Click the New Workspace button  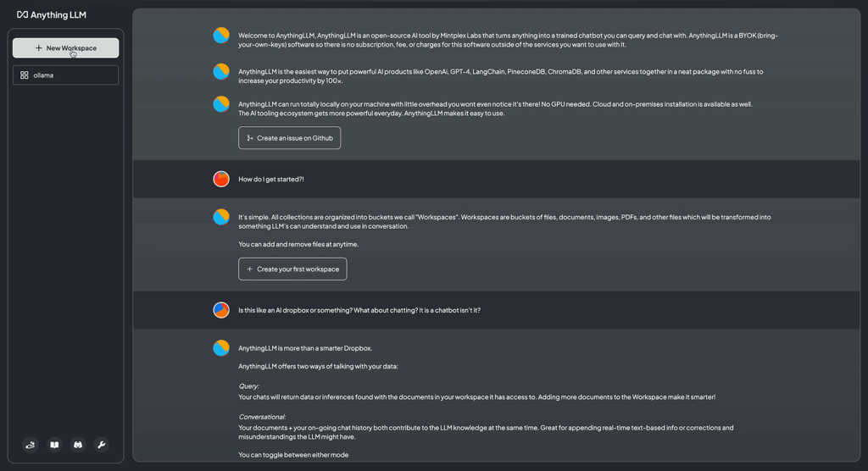pyautogui.click(x=65, y=48)
